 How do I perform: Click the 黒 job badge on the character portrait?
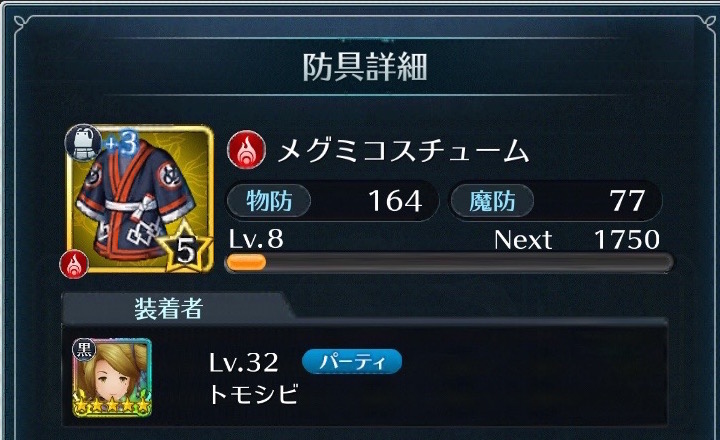(84, 350)
